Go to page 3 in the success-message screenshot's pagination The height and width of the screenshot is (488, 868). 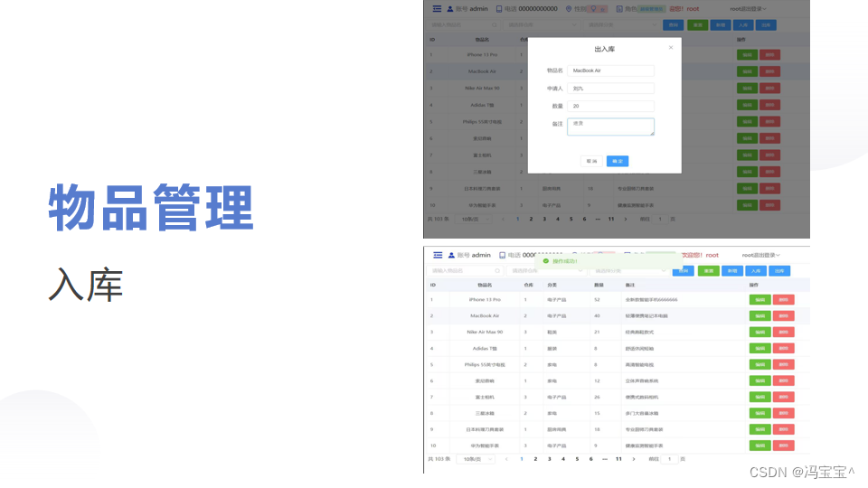(x=549, y=459)
